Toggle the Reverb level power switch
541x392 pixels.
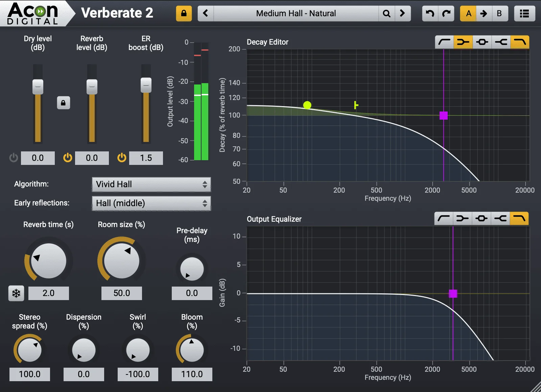pos(67,157)
